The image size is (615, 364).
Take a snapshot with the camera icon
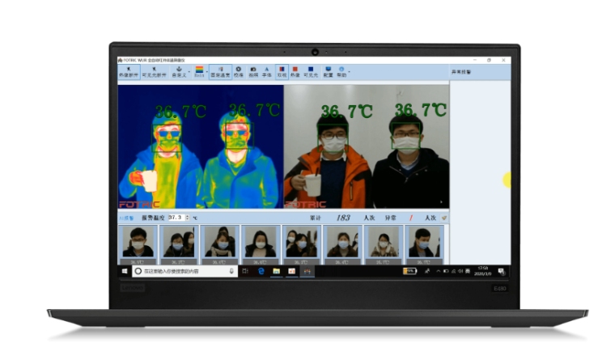click(252, 71)
